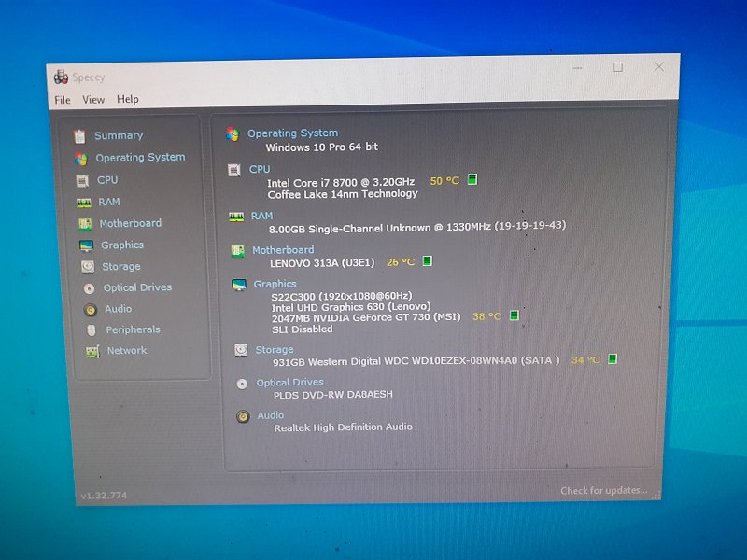Screen dimensions: 747x560
Task: Click the CPU chip sidebar icon
Action: pyautogui.click(x=82, y=180)
